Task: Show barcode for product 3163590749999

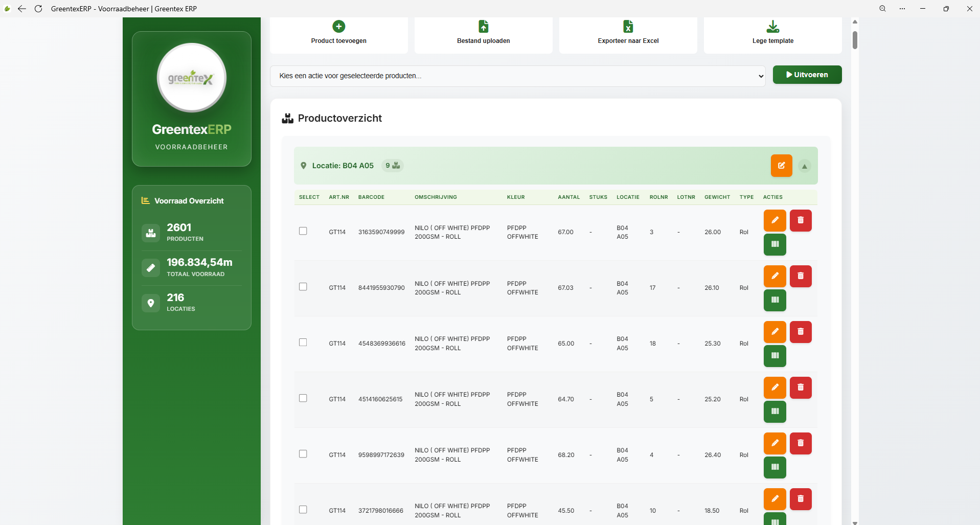Action: click(x=774, y=244)
